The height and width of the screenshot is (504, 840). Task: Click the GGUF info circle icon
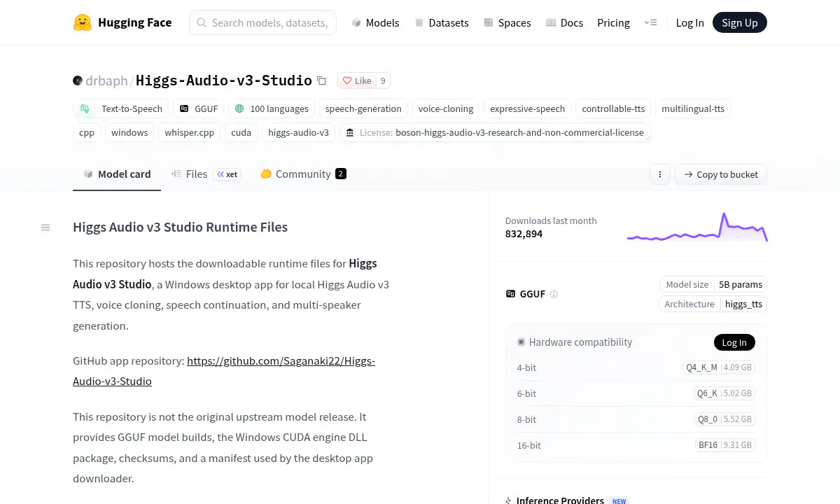(x=554, y=294)
